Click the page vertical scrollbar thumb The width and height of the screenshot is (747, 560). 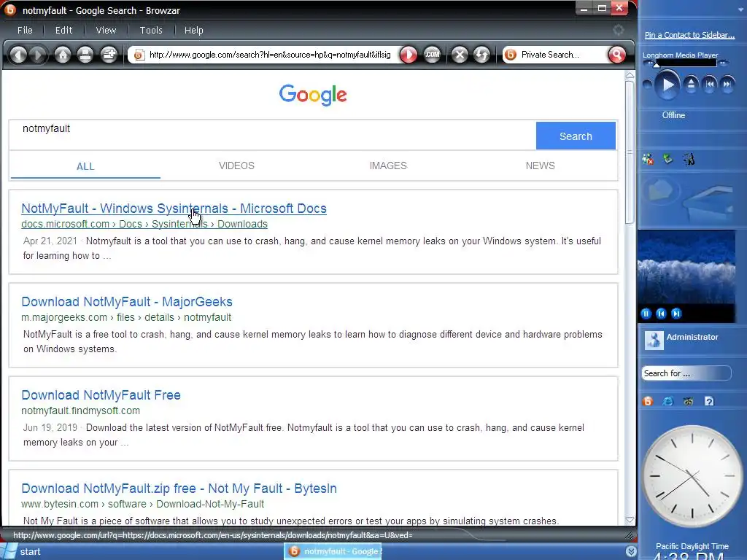tap(630, 152)
